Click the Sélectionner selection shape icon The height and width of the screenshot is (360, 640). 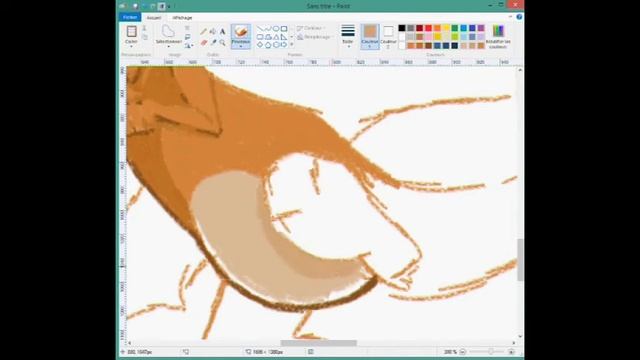[x=168, y=31]
